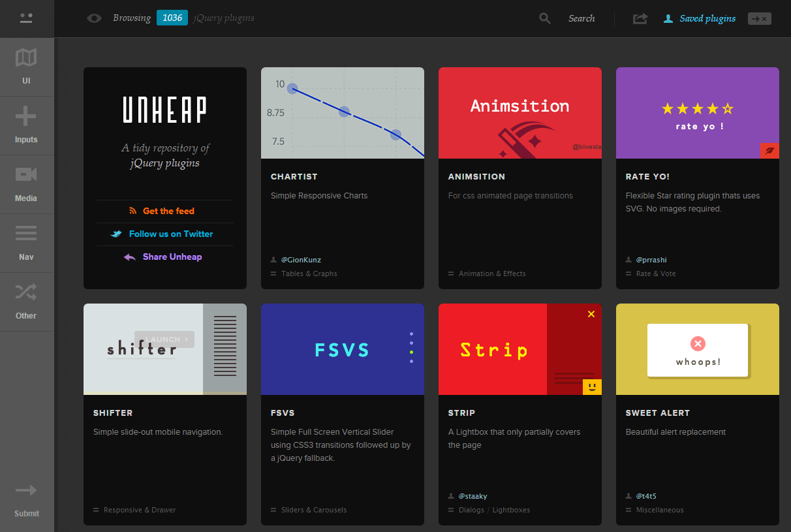The width and height of the screenshot is (791, 532).
Task: Expand the Nav category hamburger icon
Action: click(x=26, y=234)
